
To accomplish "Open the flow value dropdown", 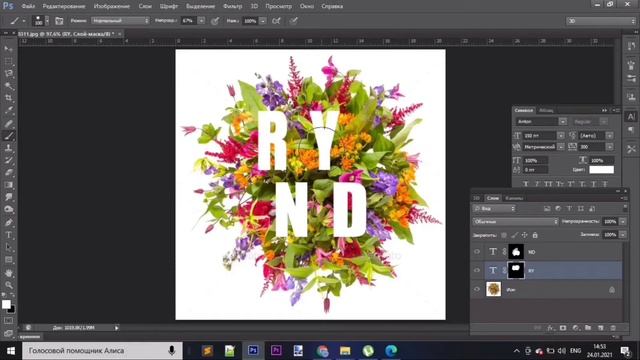I will click(263, 20).
